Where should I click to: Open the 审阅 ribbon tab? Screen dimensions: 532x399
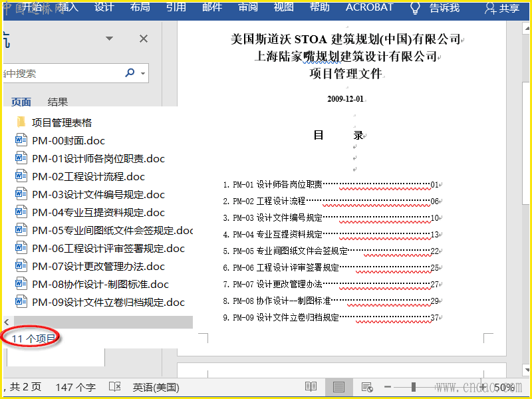click(248, 7)
